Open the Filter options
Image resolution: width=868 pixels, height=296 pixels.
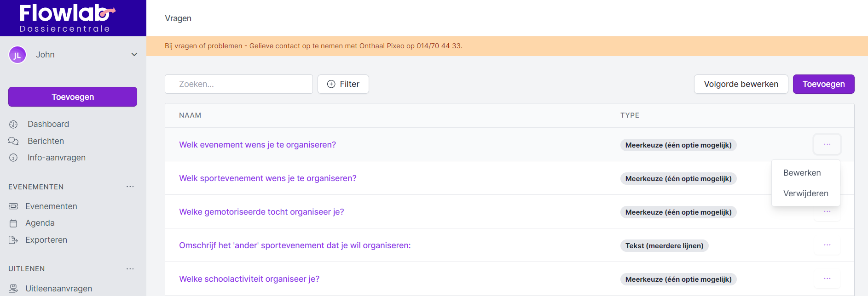pyautogui.click(x=343, y=84)
